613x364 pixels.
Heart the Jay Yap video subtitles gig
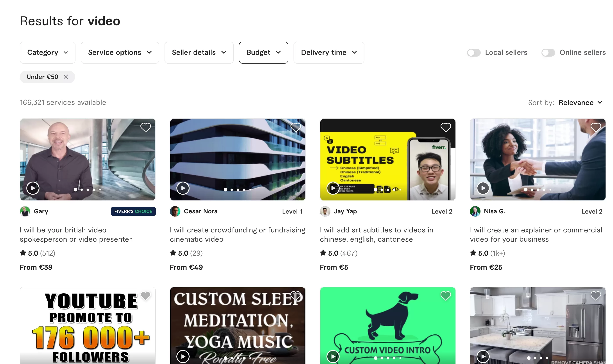[x=445, y=128]
